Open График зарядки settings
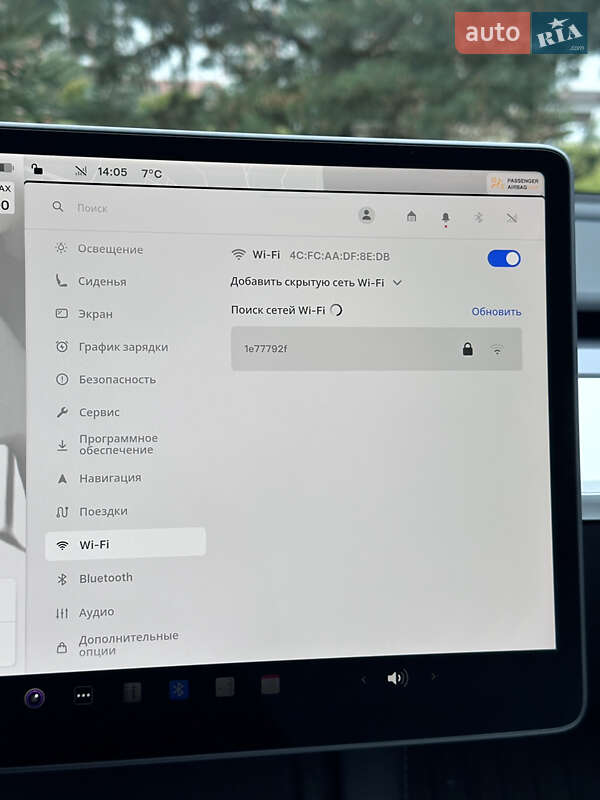This screenshot has width=600, height=800. click(x=112, y=347)
